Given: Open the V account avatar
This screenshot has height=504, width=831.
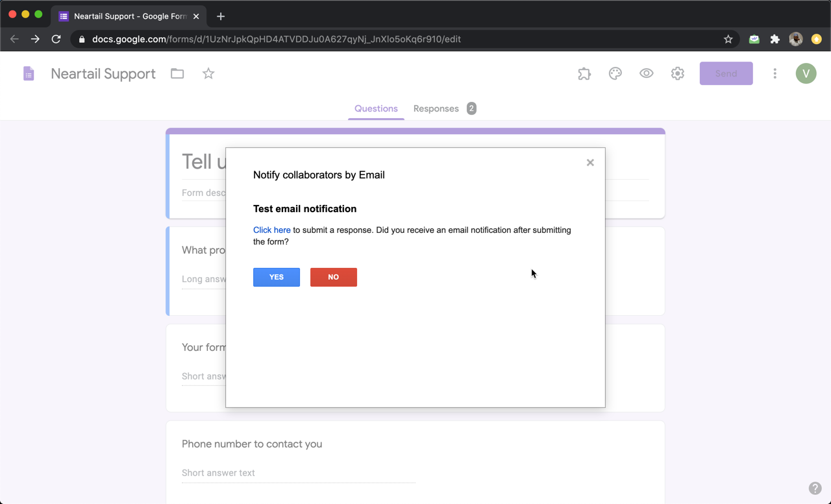Looking at the screenshot, I should pyautogui.click(x=806, y=74).
